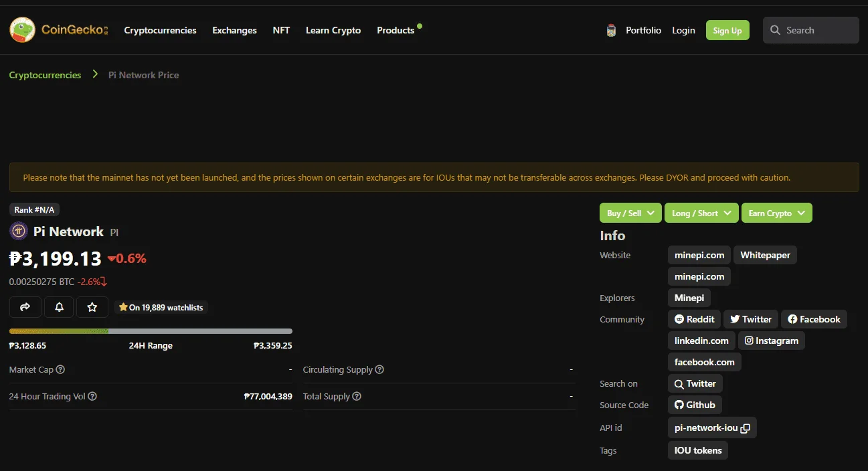Open the first minepi.com website link
This screenshot has width=868, height=471.
point(699,255)
